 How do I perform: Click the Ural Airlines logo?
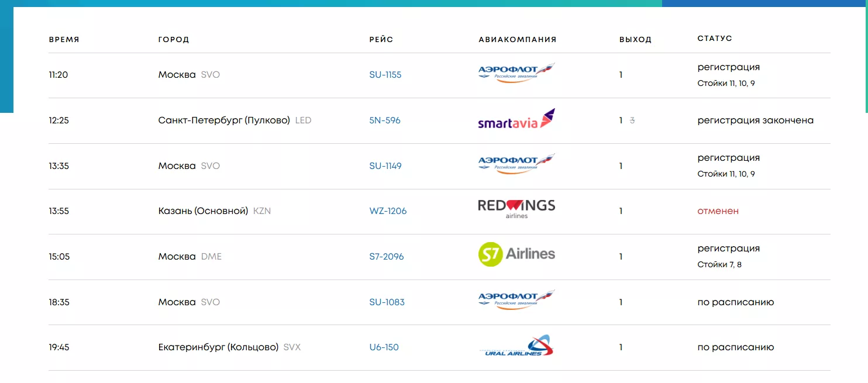pos(516,346)
